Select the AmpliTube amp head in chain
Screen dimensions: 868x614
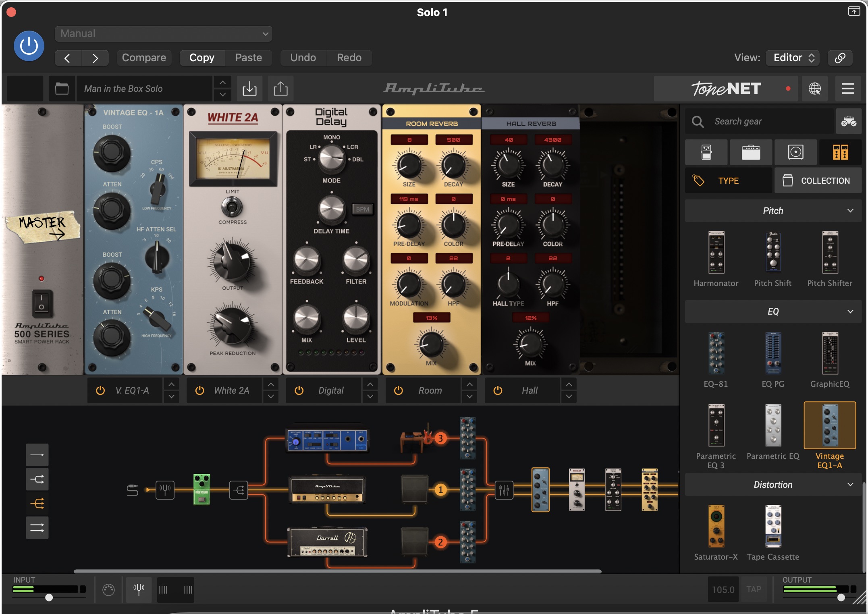click(327, 490)
